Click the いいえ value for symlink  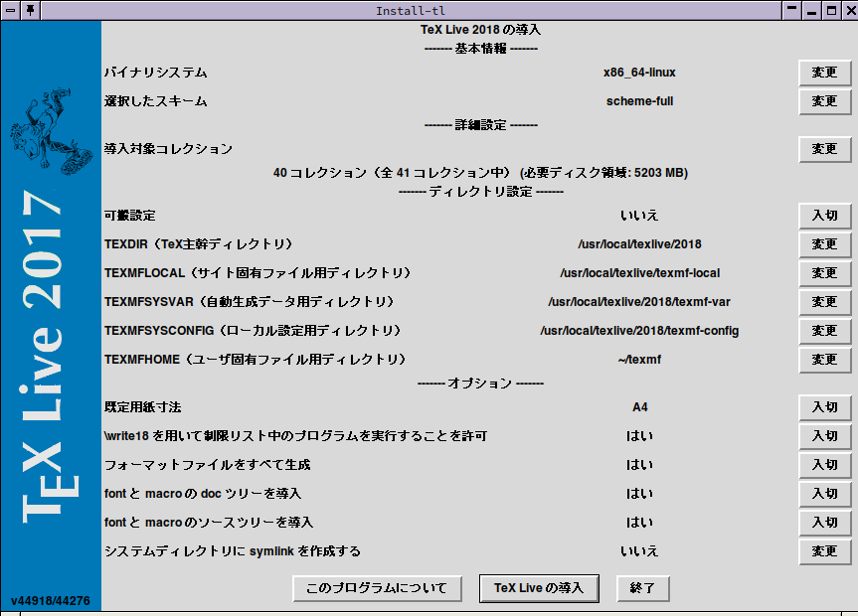pos(639,550)
